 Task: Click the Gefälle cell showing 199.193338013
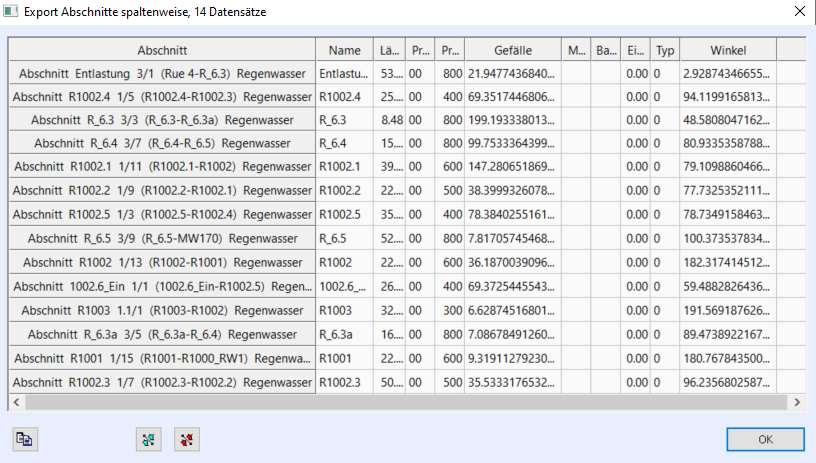point(512,120)
